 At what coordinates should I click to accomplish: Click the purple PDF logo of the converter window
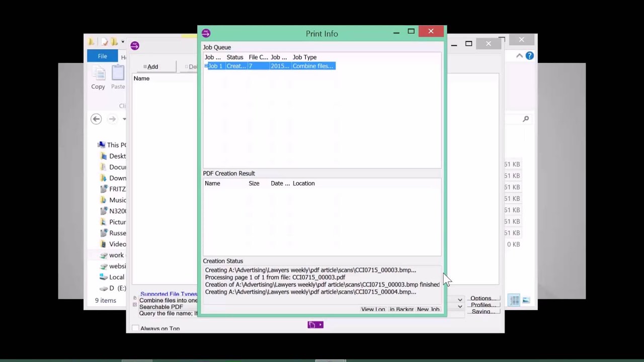point(134,46)
